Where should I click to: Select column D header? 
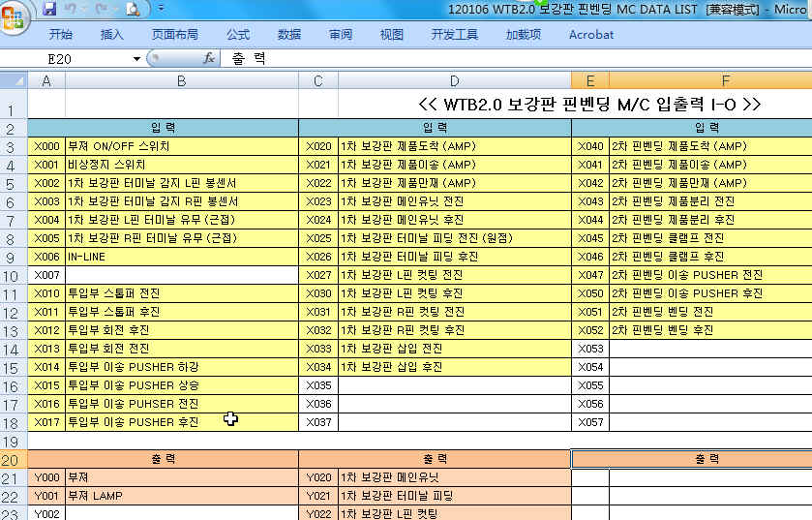point(454,81)
